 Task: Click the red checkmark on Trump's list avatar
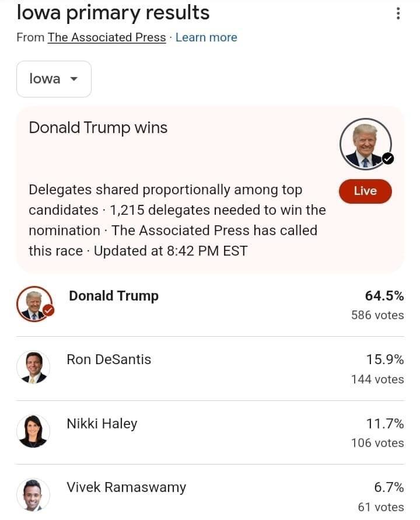click(49, 310)
